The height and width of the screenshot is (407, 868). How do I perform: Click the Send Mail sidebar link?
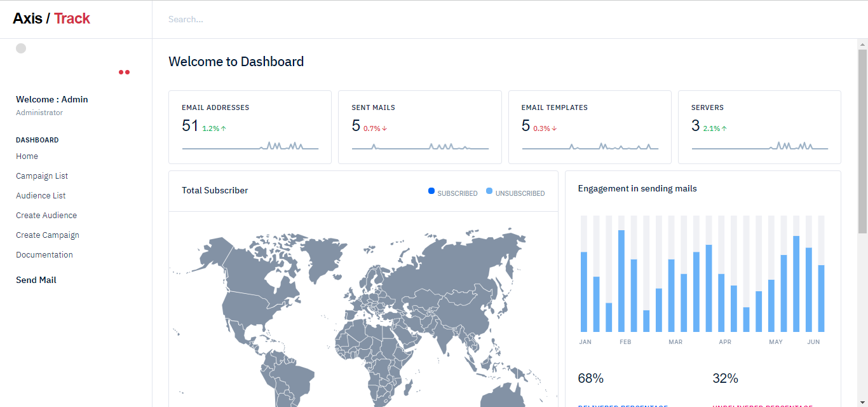pyautogui.click(x=36, y=280)
